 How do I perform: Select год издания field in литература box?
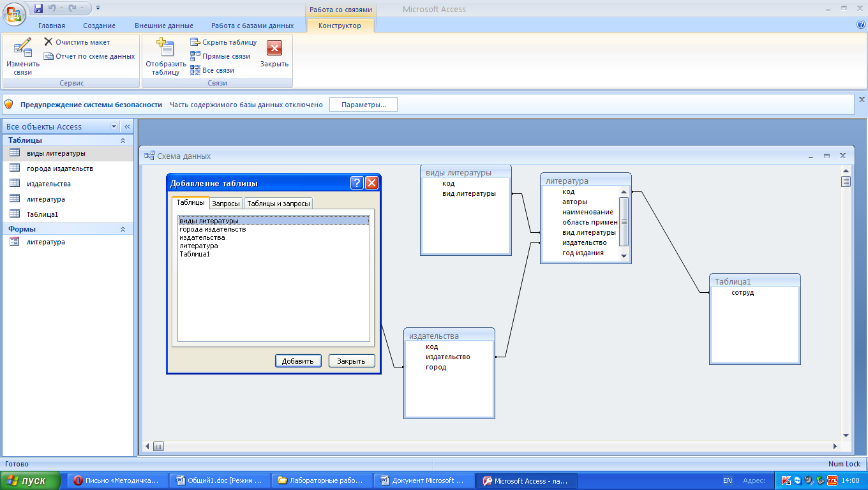pyautogui.click(x=583, y=253)
